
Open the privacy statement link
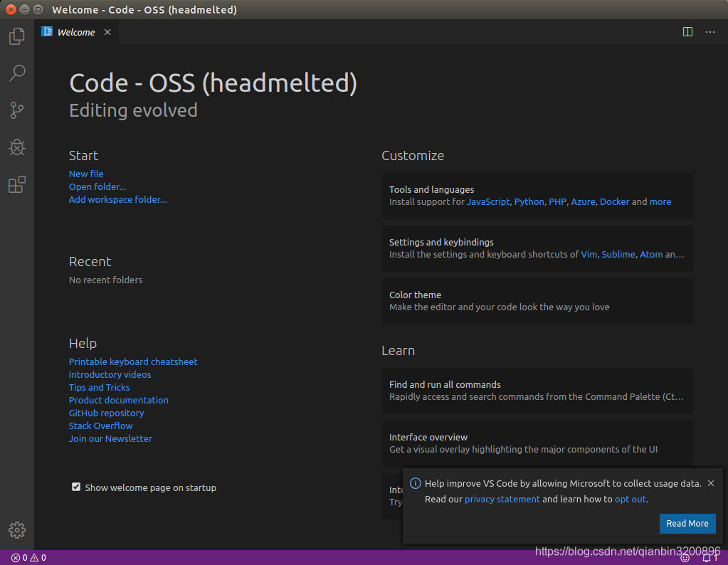point(502,499)
